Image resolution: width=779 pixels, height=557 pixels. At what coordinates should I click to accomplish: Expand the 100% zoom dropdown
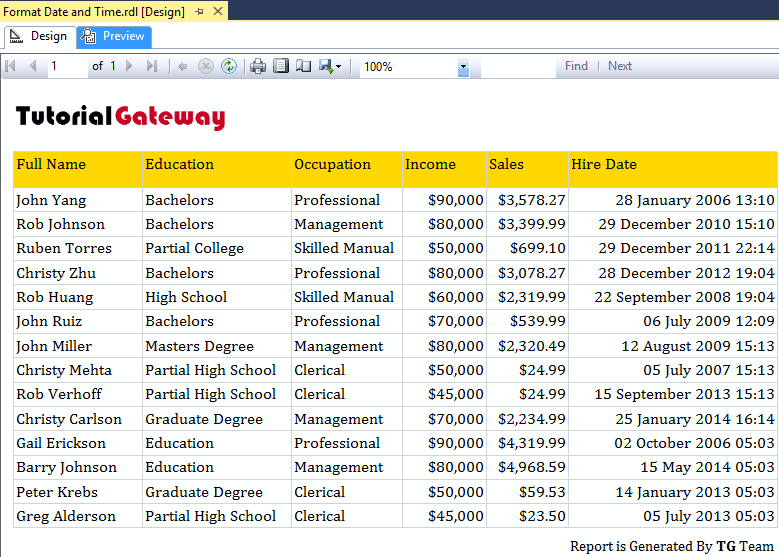[463, 67]
